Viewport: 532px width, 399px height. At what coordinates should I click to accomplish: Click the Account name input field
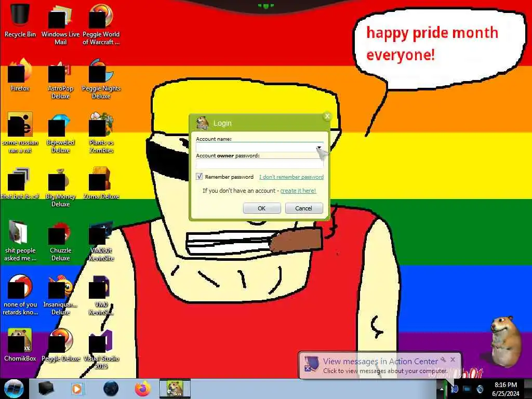[x=260, y=147]
